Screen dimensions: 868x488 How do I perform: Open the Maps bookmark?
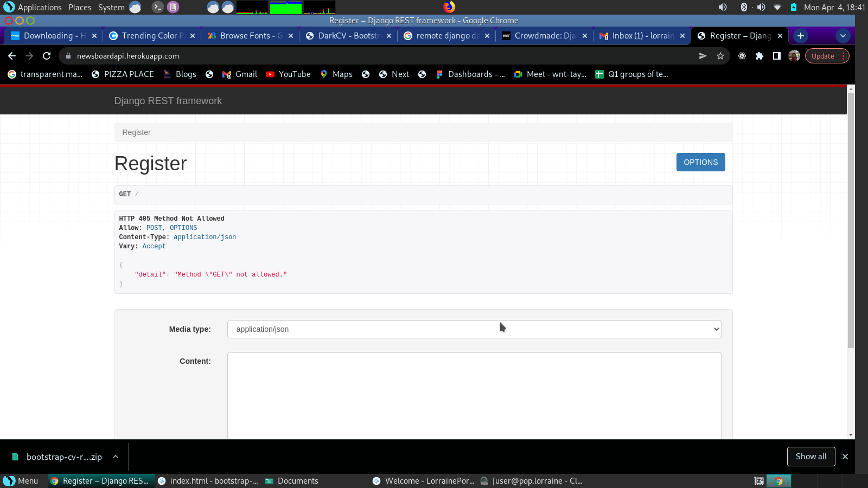336,74
